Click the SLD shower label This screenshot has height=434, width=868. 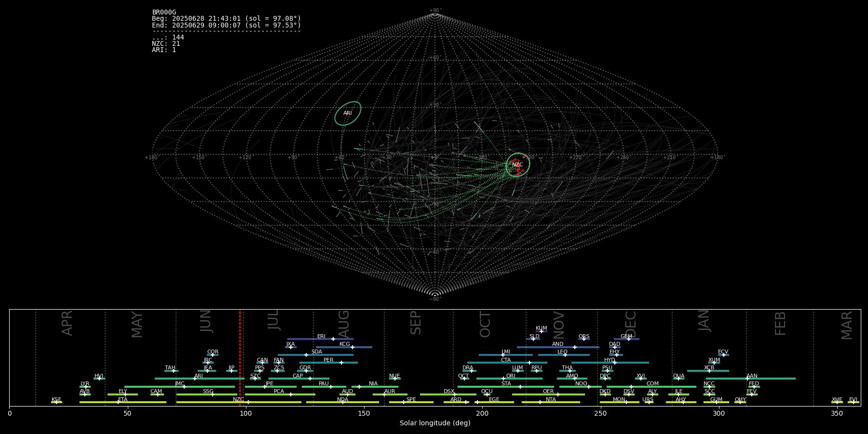534,337
